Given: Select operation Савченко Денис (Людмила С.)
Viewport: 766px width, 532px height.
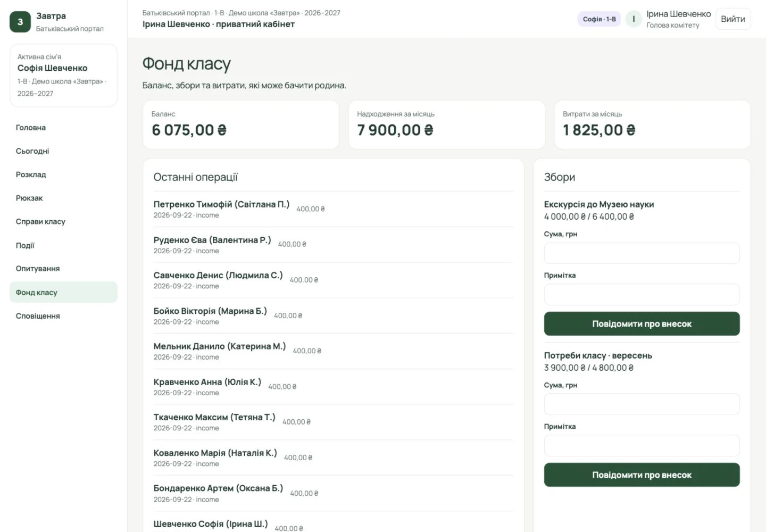Looking at the screenshot, I should [x=333, y=280].
